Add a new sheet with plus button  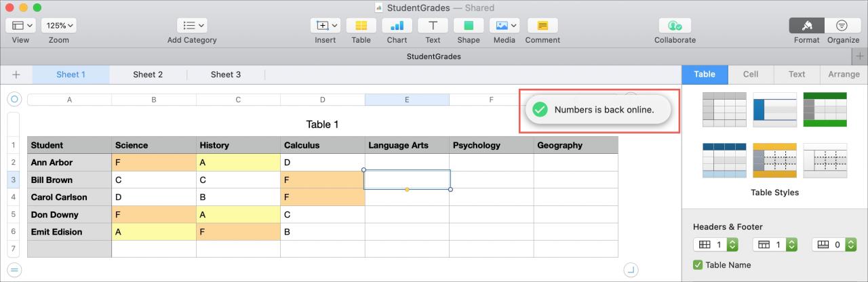[x=16, y=75]
